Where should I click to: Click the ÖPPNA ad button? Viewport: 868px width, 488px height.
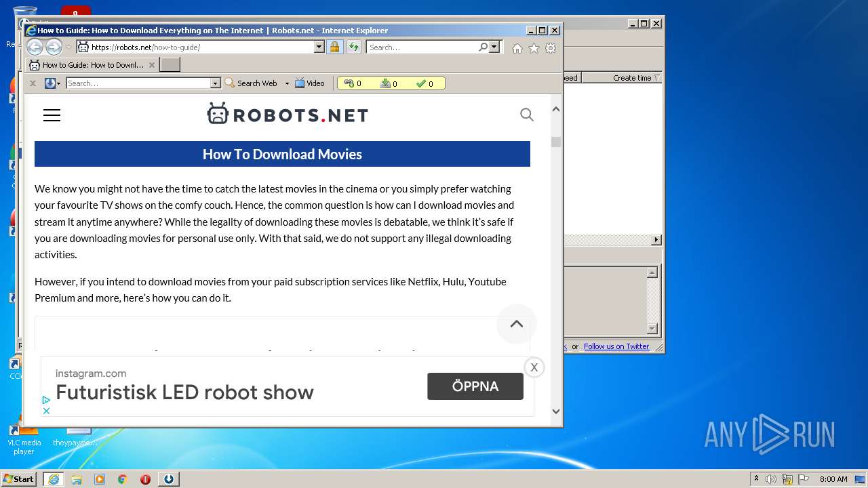(x=475, y=386)
